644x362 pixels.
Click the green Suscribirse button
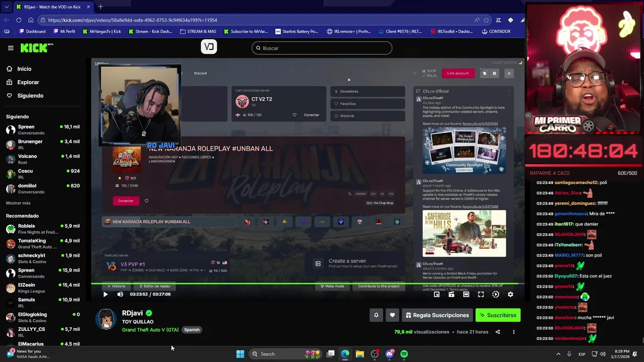(498, 315)
